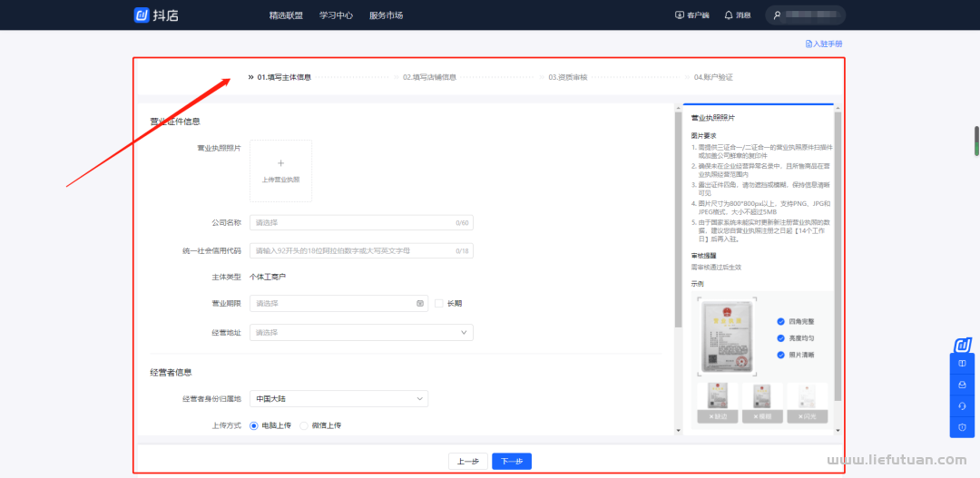
Task: Open 精选联盟 menu item
Action: tap(286, 15)
